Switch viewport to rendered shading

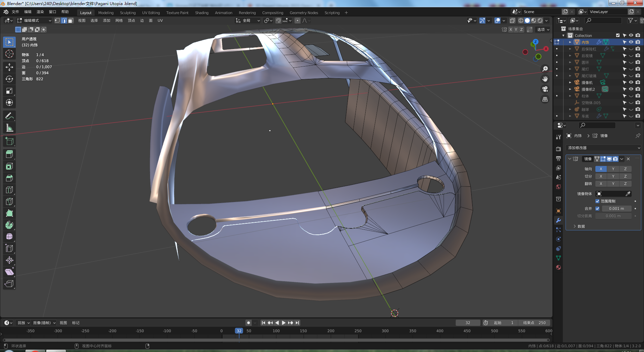point(540,20)
